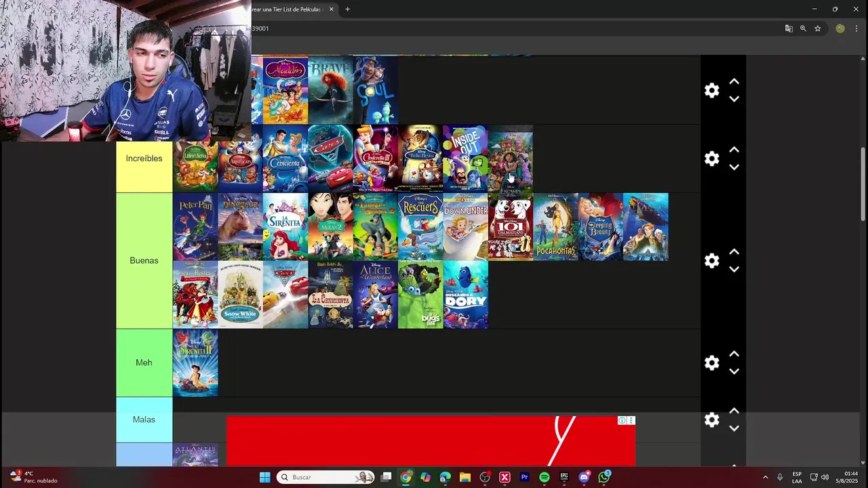Open the weather widget showing 4°C
The height and width of the screenshot is (488, 868).
[x=34, y=477]
